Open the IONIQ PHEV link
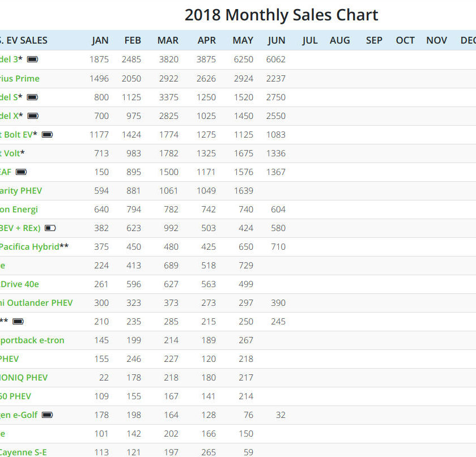Image resolution: width=476 pixels, height=457 pixels. [24, 378]
